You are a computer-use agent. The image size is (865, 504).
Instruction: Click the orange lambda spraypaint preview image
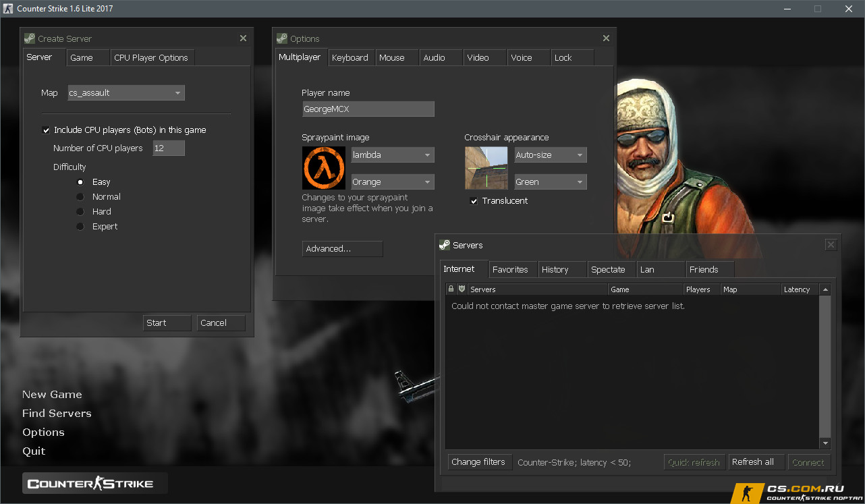(323, 168)
